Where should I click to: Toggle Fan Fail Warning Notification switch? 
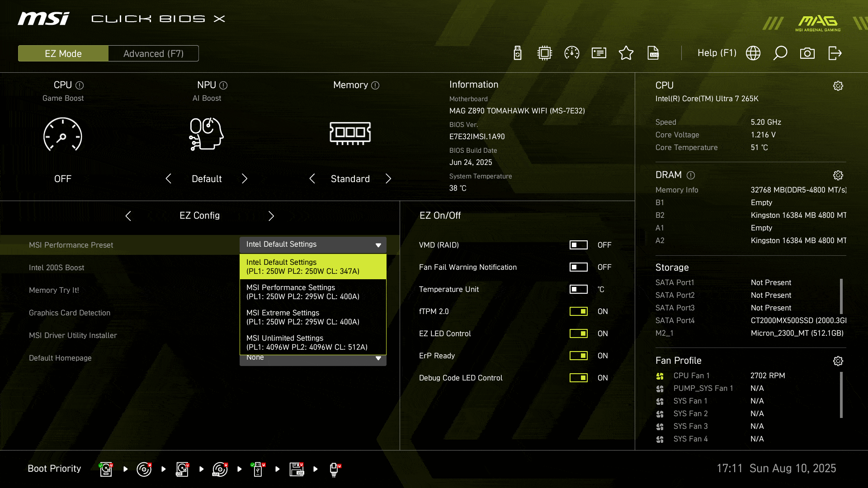(x=579, y=267)
